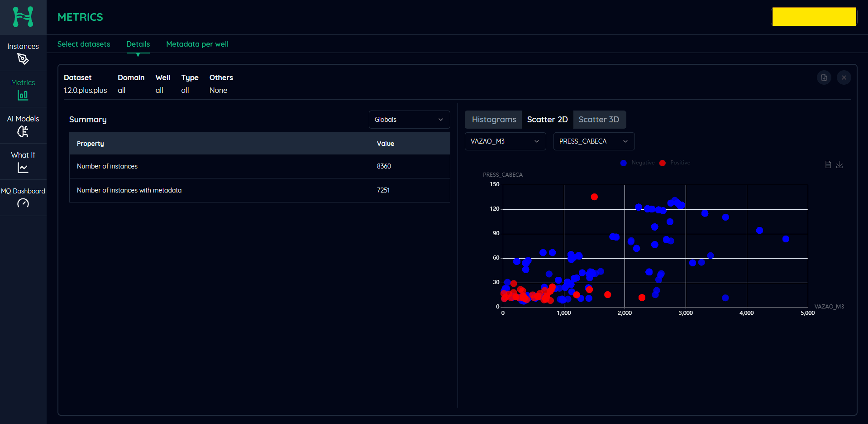Image resolution: width=868 pixels, height=424 pixels.
Task: Switch to the Select datasets tab
Action: tap(84, 44)
